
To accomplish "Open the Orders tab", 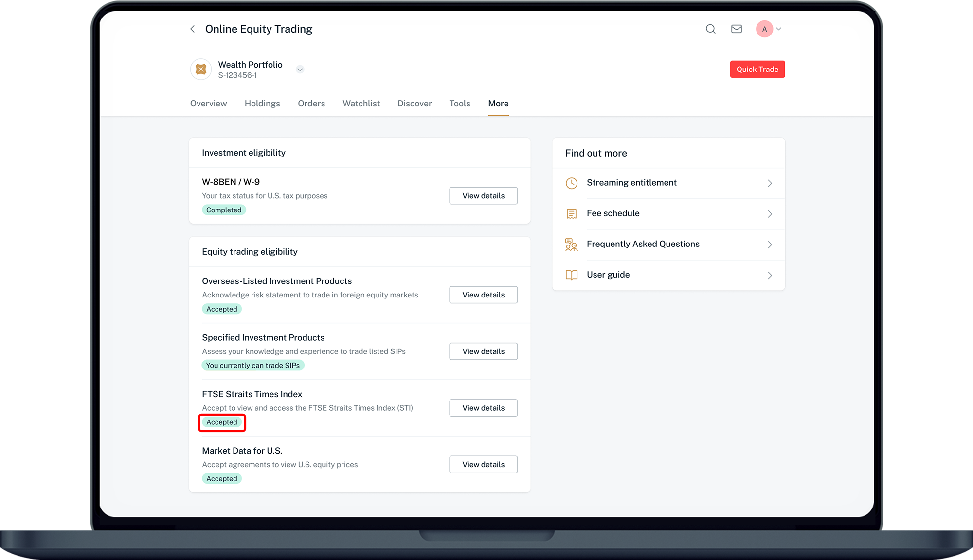I will point(311,104).
